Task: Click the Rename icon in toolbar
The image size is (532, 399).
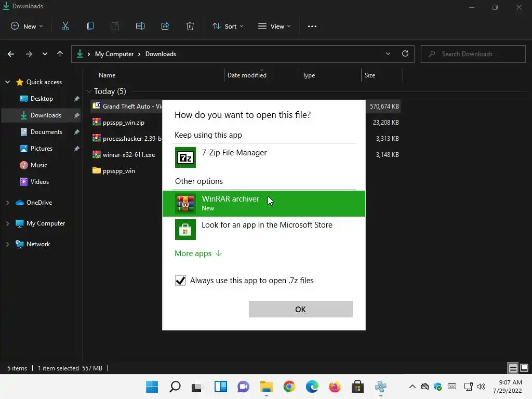Action: (x=140, y=26)
